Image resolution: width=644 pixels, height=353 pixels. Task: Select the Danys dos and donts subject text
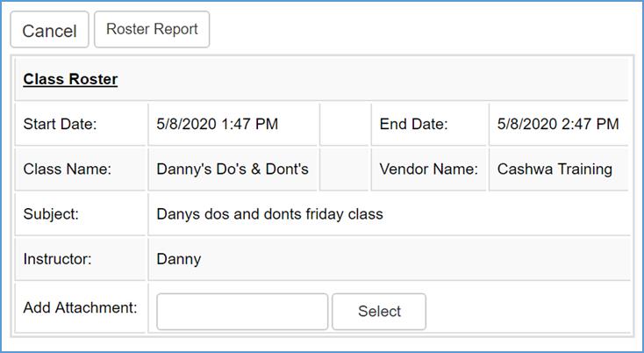point(269,213)
